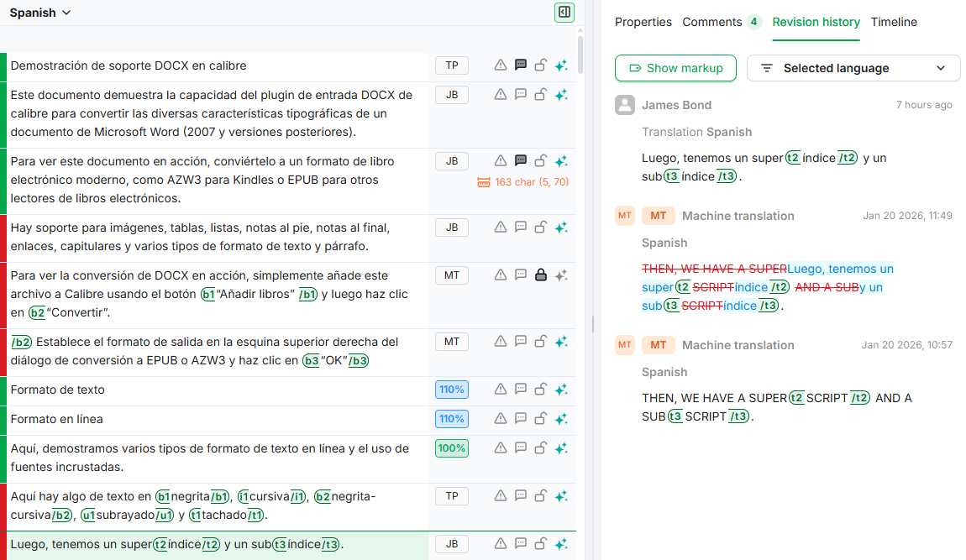Image resolution: width=966 pixels, height=560 pixels.
Task: Lock the first segment using its padlock icon
Action: pyautogui.click(x=540, y=65)
